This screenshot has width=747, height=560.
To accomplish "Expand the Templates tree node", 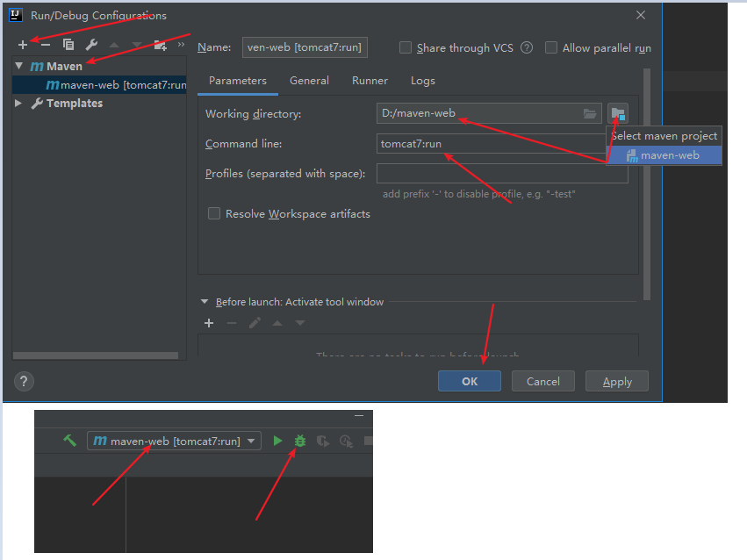I will coord(18,103).
